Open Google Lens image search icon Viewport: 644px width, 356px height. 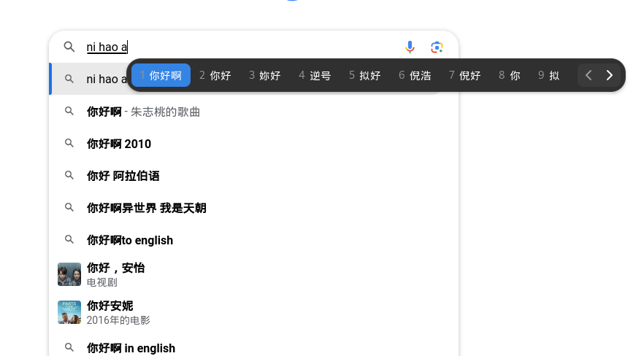point(437,47)
